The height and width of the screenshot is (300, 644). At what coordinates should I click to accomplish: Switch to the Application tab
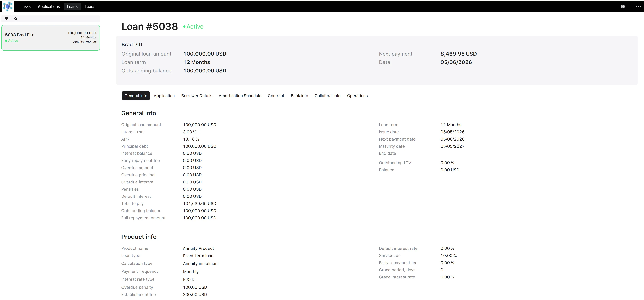tap(164, 96)
